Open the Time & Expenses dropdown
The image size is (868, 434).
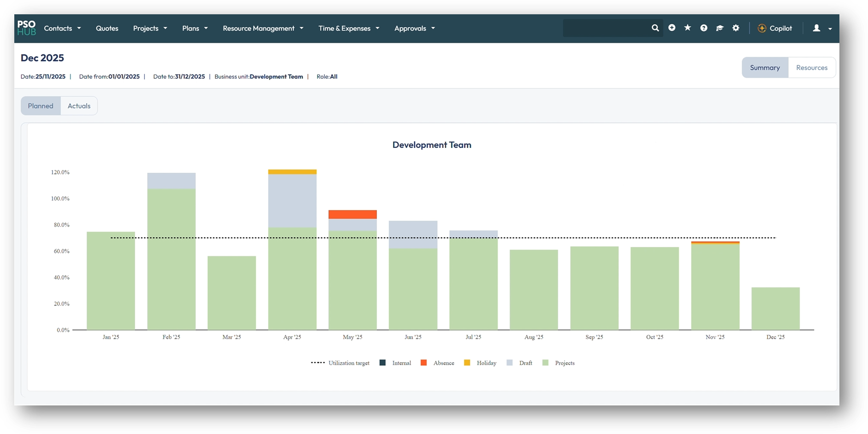click(x=349, y=28)
